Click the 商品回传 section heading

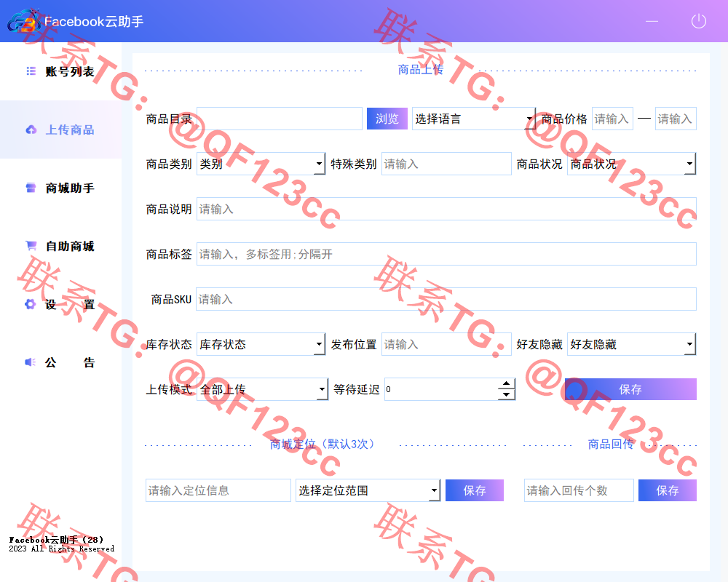coord(611,445)
